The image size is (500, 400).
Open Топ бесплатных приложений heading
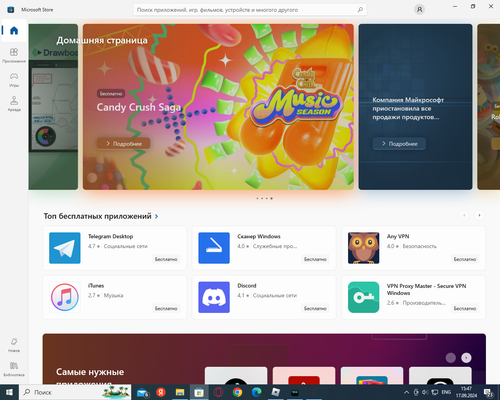[97, 216]
